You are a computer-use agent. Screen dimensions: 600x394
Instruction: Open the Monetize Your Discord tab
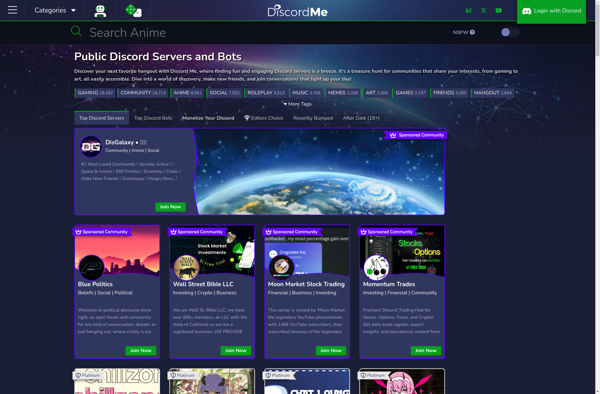(x=208, y=118)
